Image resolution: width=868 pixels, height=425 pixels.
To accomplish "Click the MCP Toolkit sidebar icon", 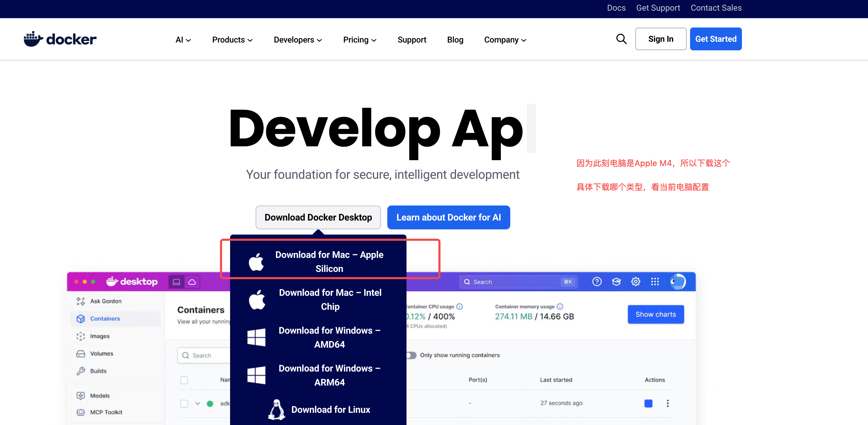I will click(x=80, y=412).
